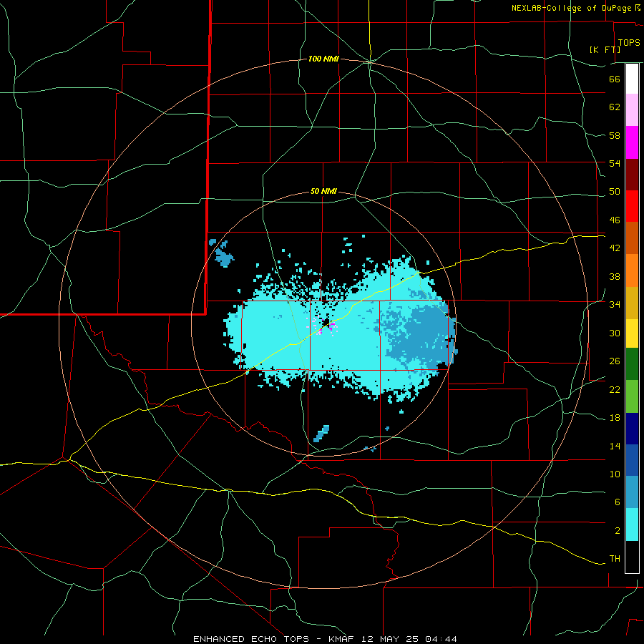644x644 pixels.
Task: Click the legend value 10
Action: pos(615,474)
